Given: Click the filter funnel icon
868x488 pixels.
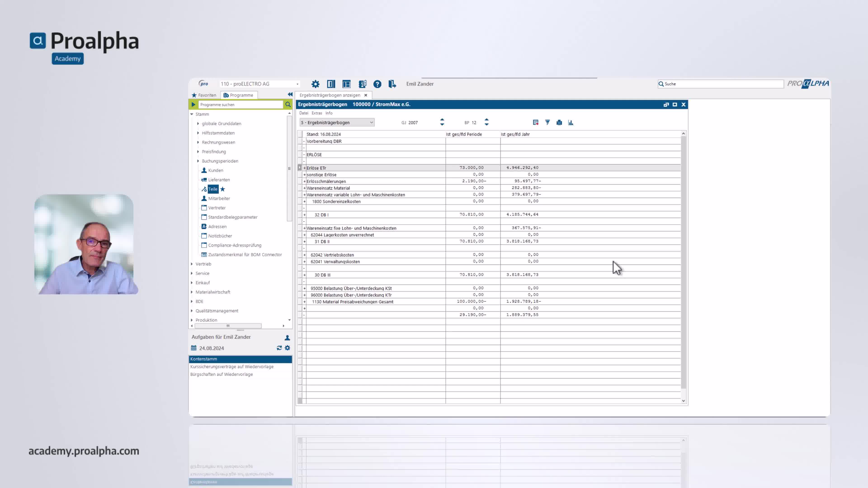Looking at the screenshot, I should point(547,122).
